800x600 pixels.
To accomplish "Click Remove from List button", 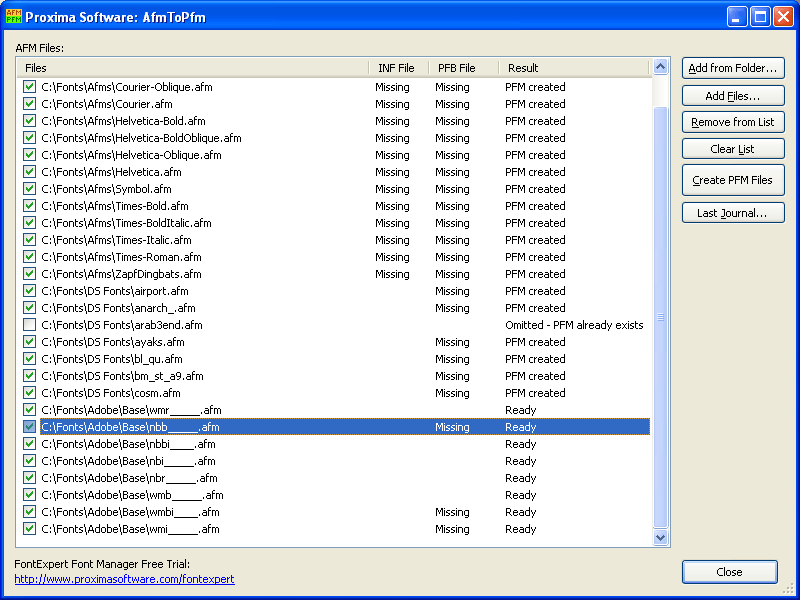I will [733, 122].
